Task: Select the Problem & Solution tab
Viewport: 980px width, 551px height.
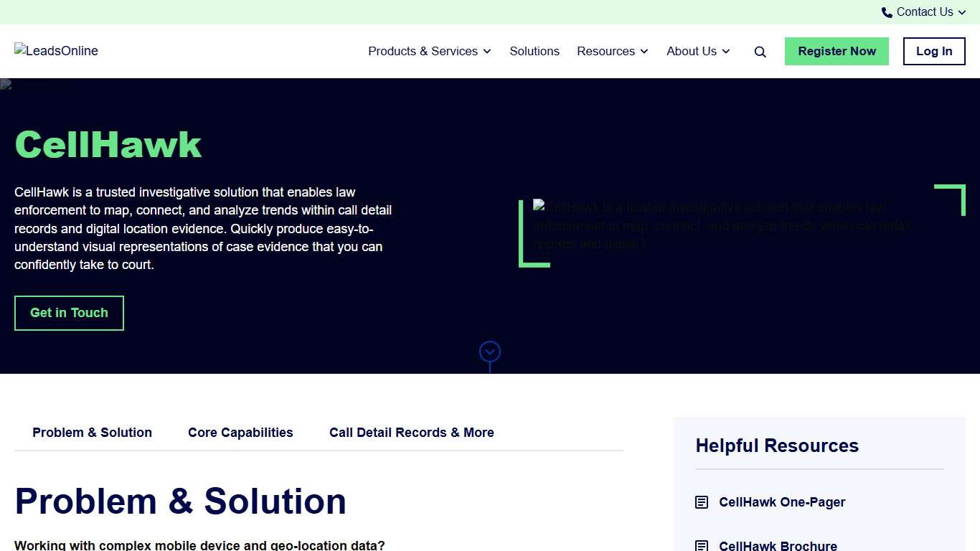Action: coord(92,433)
